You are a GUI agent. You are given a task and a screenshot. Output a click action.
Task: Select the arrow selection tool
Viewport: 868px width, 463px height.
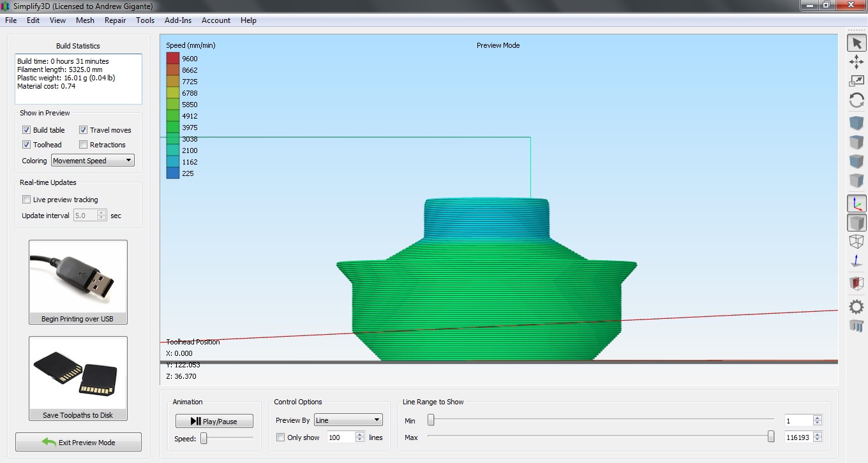coord(857,43)
